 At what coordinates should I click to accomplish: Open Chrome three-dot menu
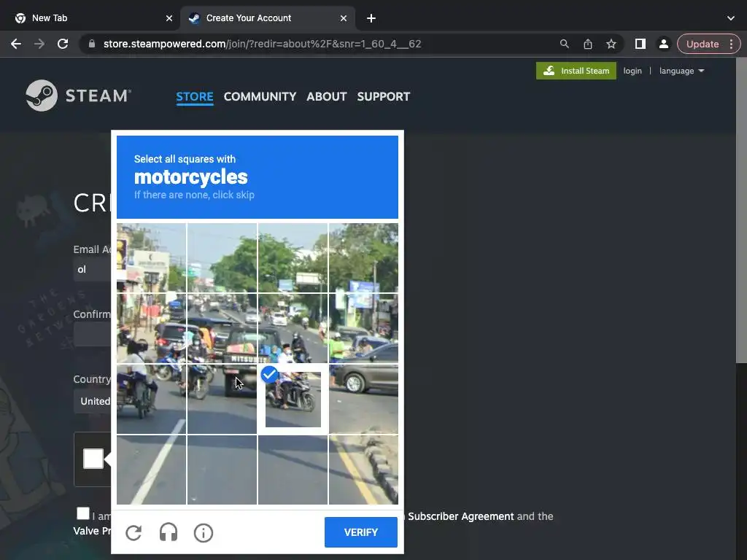tap(731, 44)
